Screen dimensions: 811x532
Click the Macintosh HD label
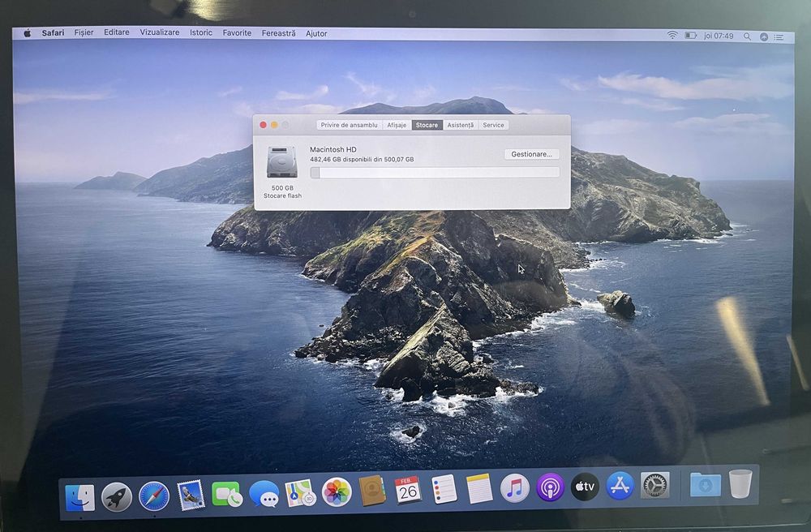(333, 149)
